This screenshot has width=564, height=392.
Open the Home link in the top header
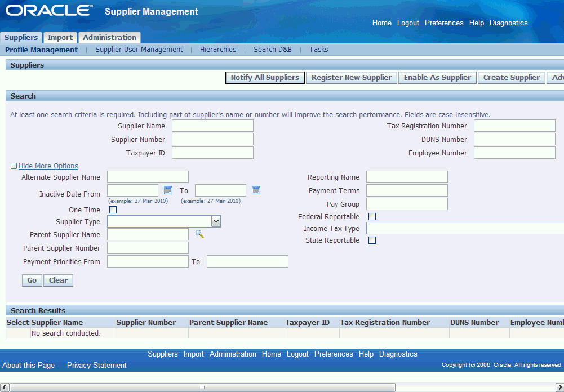pyautogui.click(x=382, y=23)
